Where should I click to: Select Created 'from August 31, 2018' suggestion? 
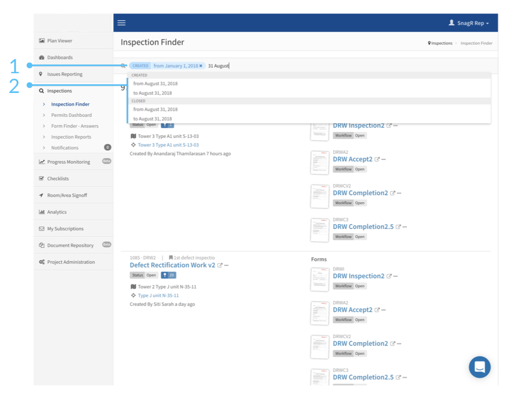(310, 84)
